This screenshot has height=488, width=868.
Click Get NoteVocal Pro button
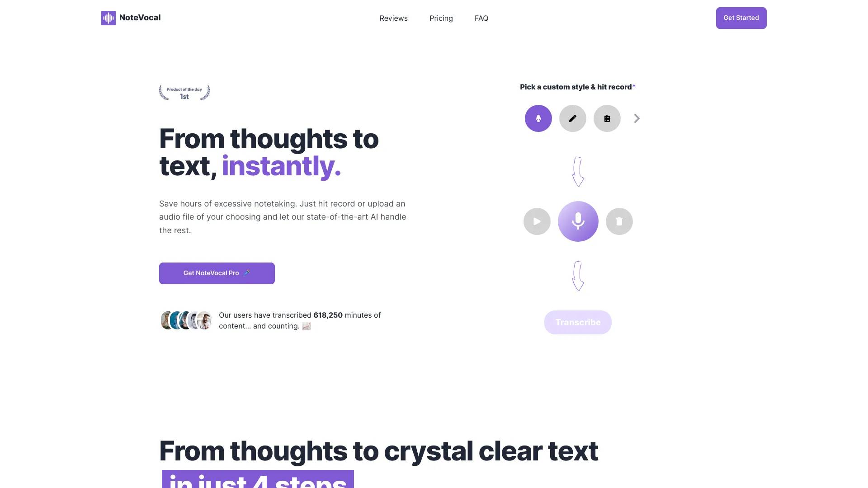(x=217, y=273)
